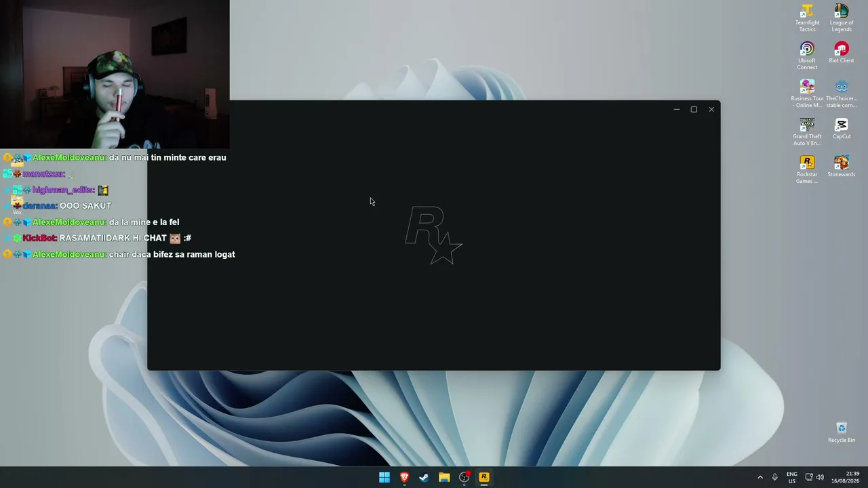
Task: Click the webcam feed overlay
Action: point(115,75)
